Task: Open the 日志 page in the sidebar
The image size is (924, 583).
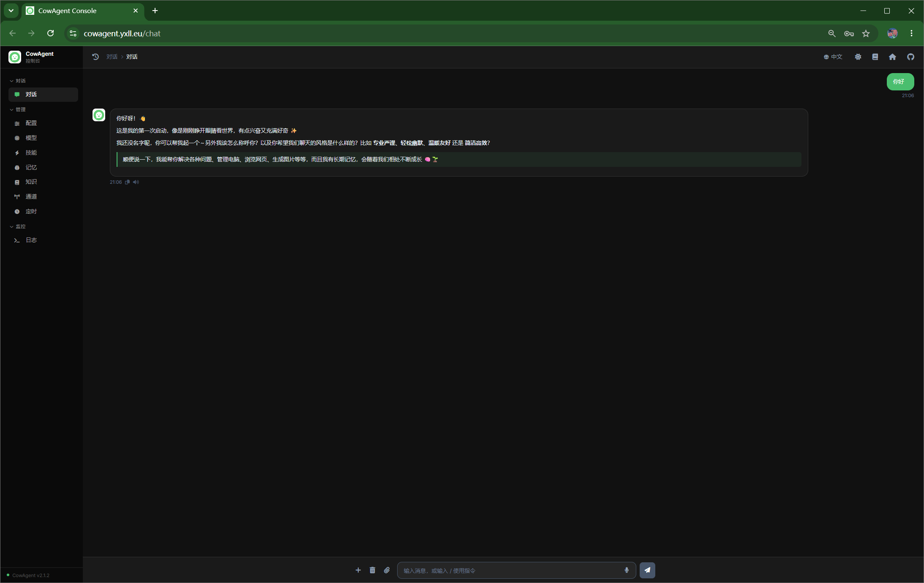Action: click(43, 240)
